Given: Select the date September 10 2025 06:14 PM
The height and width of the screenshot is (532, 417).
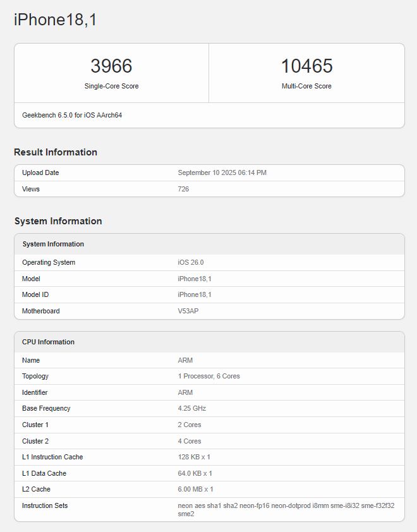Looking at the screenshot, I should click(222, 172).
